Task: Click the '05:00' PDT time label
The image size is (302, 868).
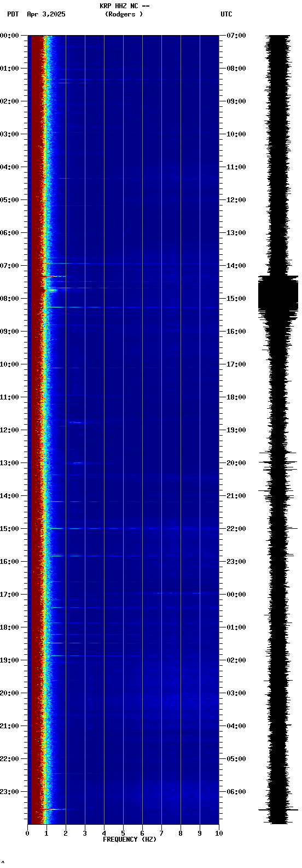Action: 9,200
